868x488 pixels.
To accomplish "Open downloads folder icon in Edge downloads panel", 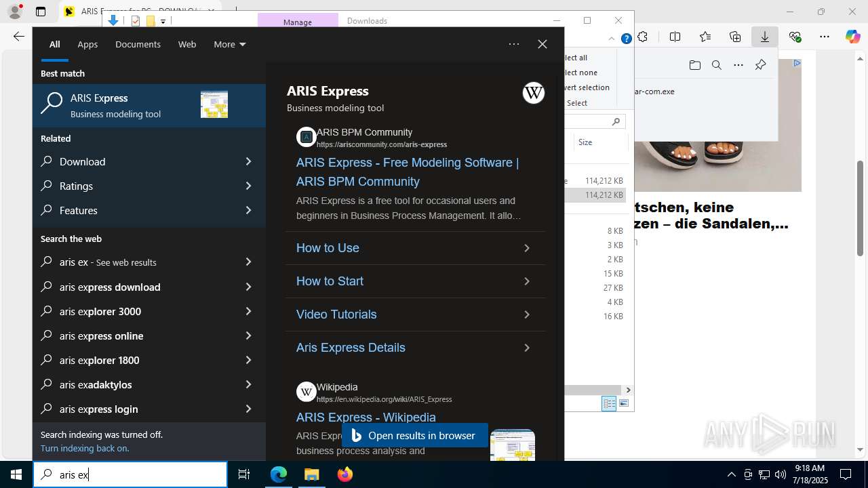I will coord(694,65).
